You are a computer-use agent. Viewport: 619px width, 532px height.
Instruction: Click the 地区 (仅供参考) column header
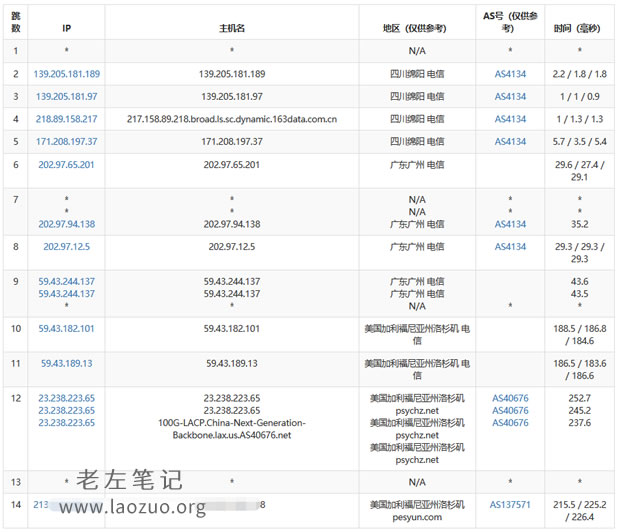click(x=417, y=28)
